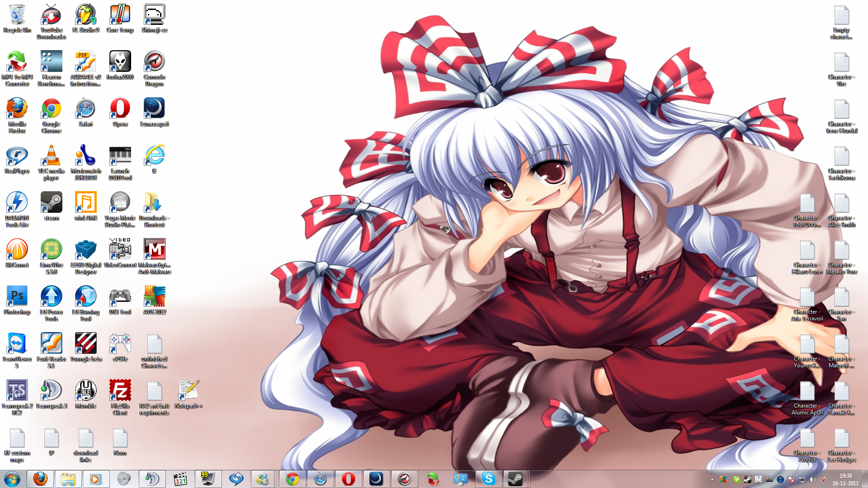Select the Foxit Reader 5.1 icon
Screen dimensions: 868x488
[x=52, y=351]
